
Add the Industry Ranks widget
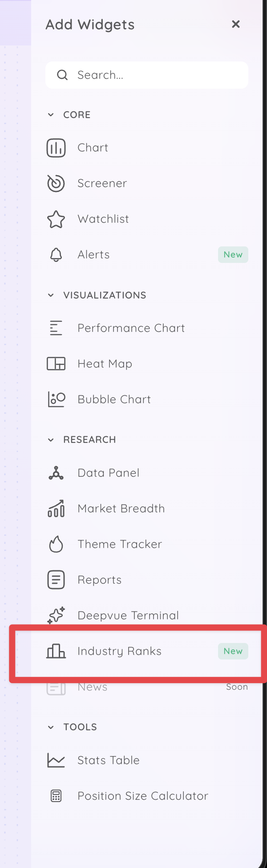coord(119,651)
